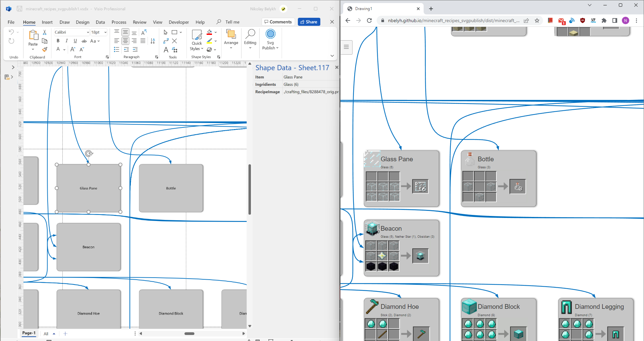Open the Fill color bucket swatch

[x=209, y=33]
